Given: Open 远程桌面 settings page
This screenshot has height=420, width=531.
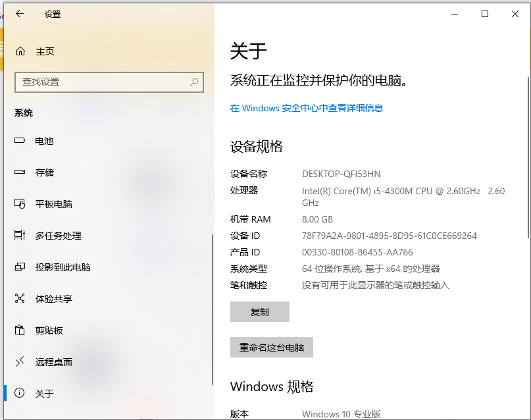Looking at the screenshot, I should (x=53, y=362).
